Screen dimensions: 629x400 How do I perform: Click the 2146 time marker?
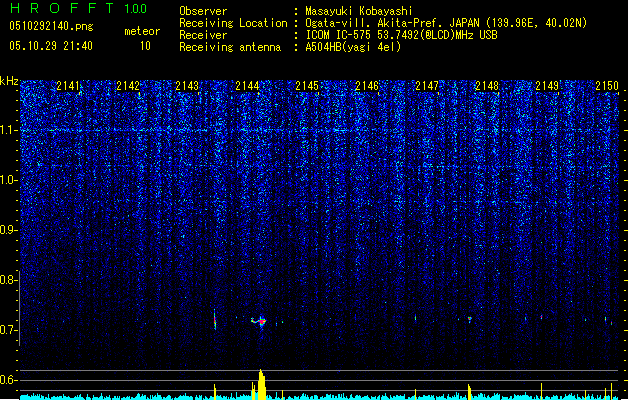367,85
